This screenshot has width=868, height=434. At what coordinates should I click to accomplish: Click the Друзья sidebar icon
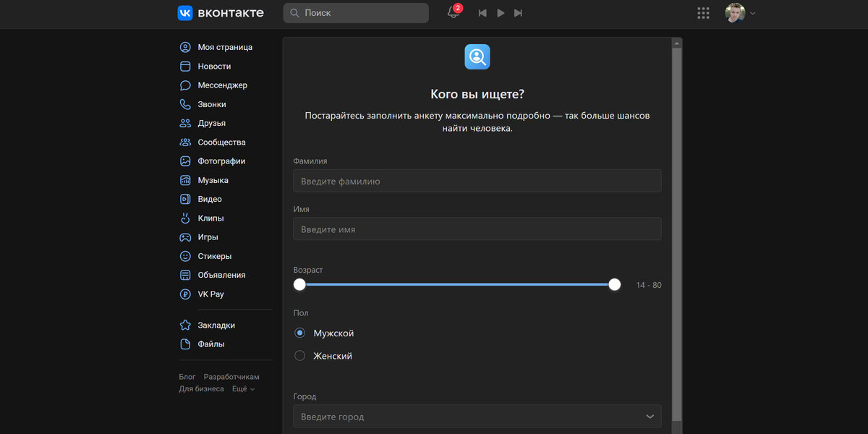(185, 123)
